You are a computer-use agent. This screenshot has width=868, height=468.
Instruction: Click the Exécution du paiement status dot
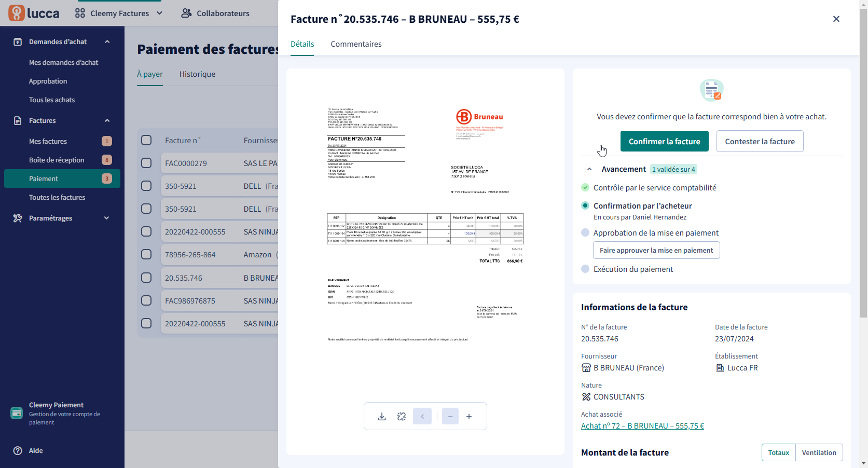[585, 269]
